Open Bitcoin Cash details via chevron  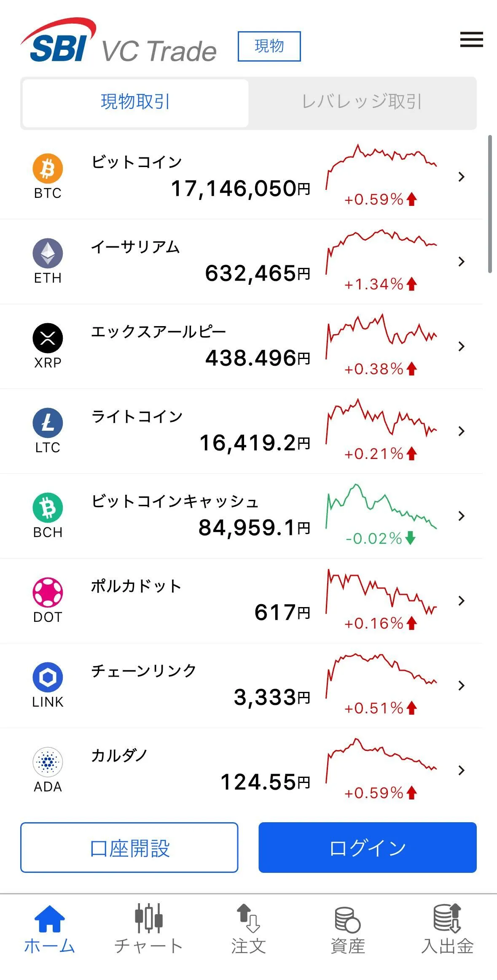point(462,516)
